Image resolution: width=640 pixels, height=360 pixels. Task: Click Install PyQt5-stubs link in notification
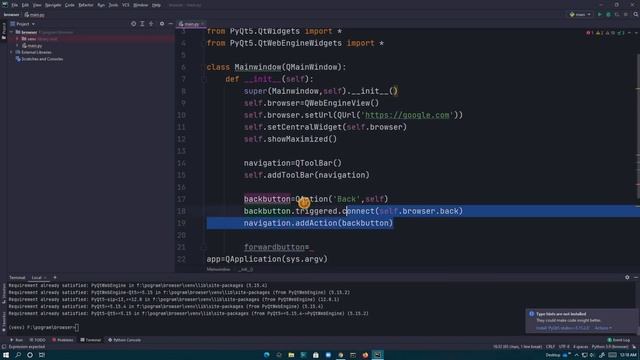562,328
